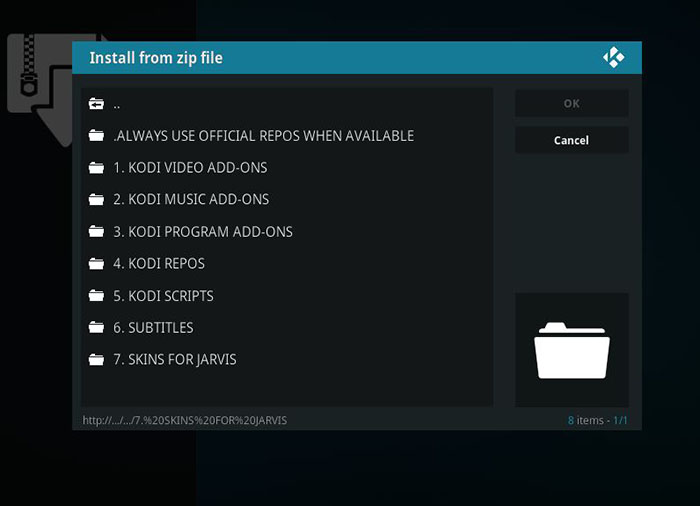Click the OK button
Screen dimensions: 700x506
(572, 103)
